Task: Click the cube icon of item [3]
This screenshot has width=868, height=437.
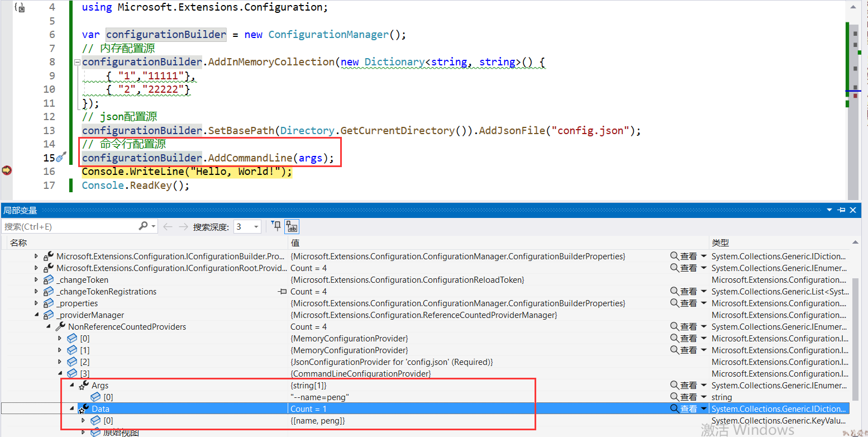Action: pos(72,373)
